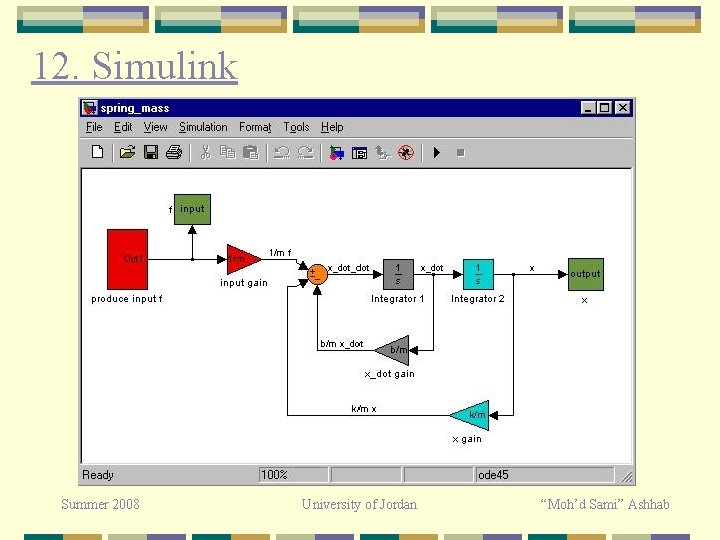Screen dimensions: 720x540
Task: Click the Ready status text
Action: (x=97, y=475)
